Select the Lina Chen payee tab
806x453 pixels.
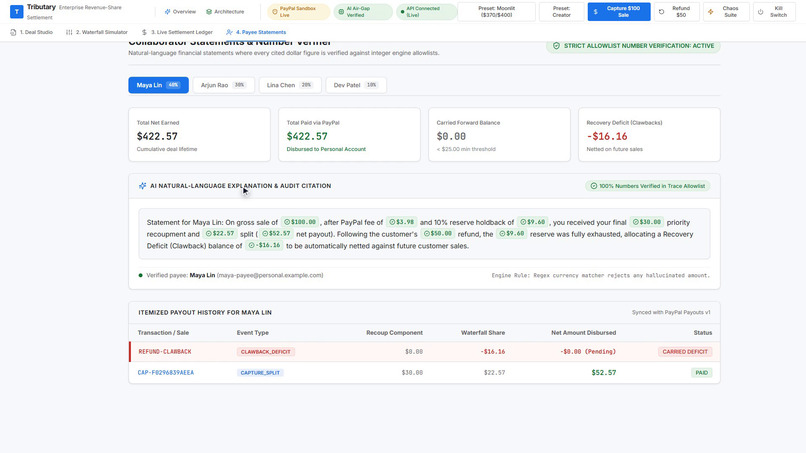[x=290, y=85]
